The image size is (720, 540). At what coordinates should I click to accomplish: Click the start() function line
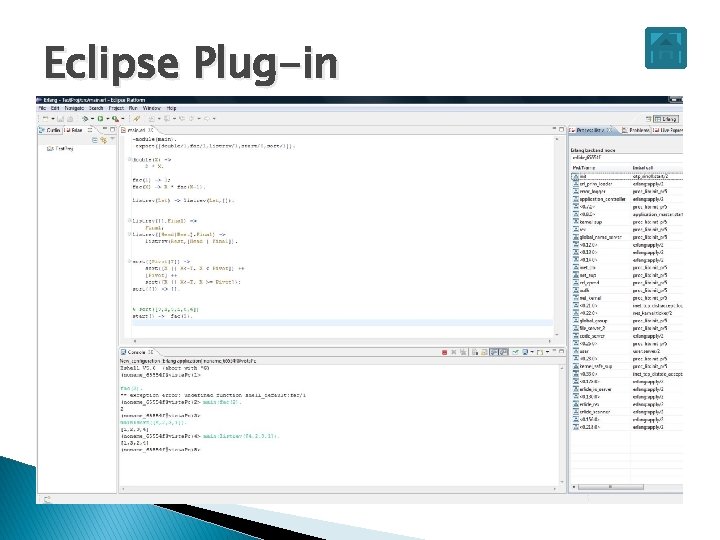pyautogui.click(x=163, y=316)
